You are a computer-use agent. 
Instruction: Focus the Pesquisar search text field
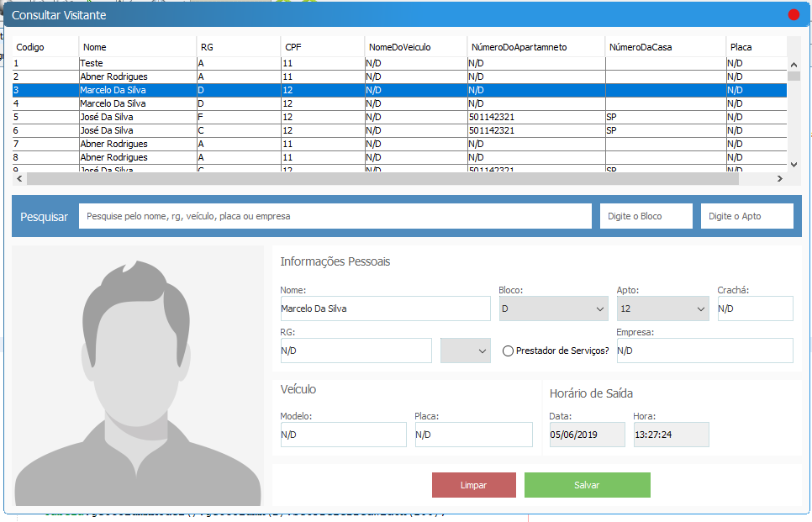tap(335, 216)
